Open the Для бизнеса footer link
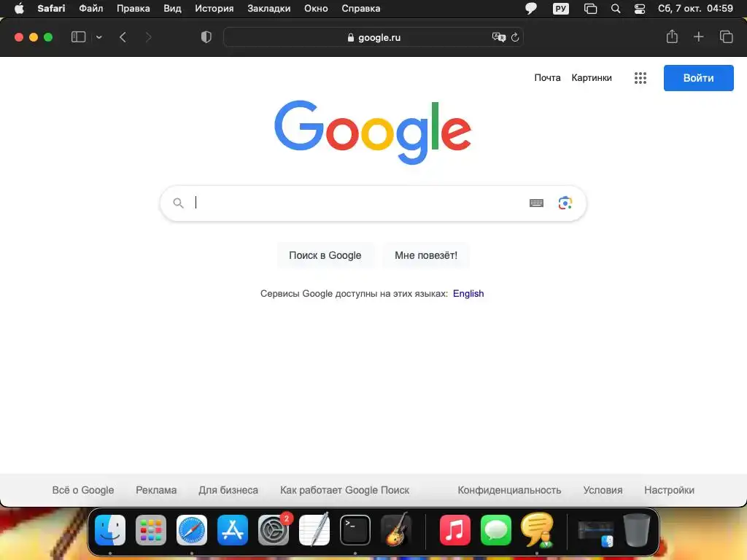747x560 pixels. point(228,490)
